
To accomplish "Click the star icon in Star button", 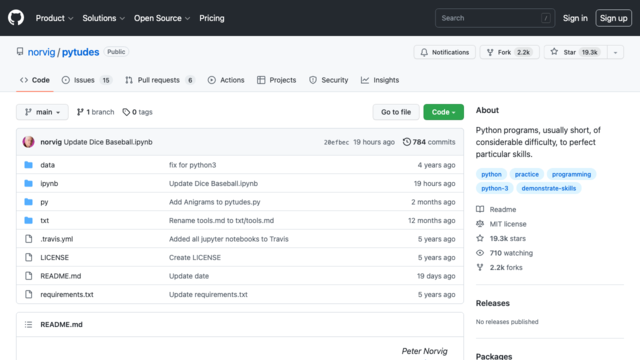I will [554, 52].
